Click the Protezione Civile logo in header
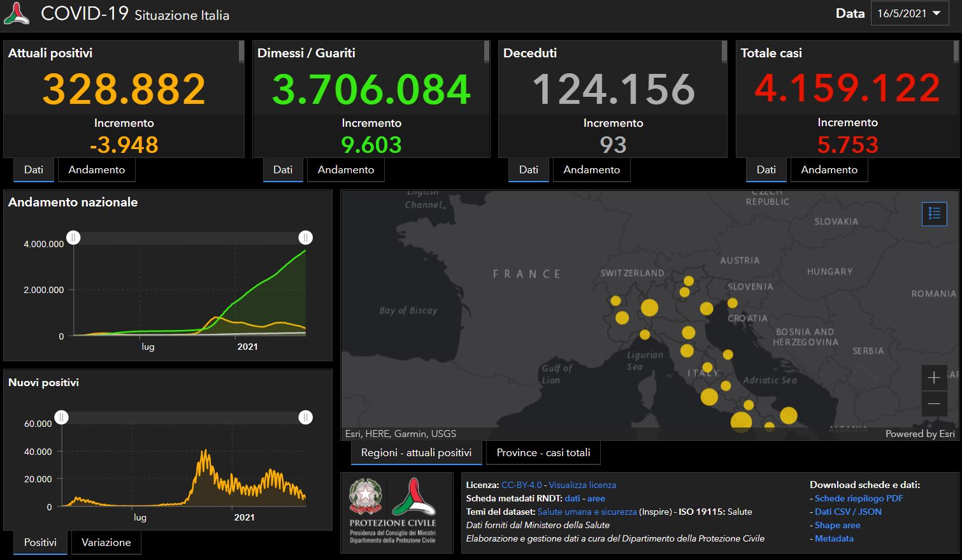This screenshot has height=560, width=962. pos(17,14)
